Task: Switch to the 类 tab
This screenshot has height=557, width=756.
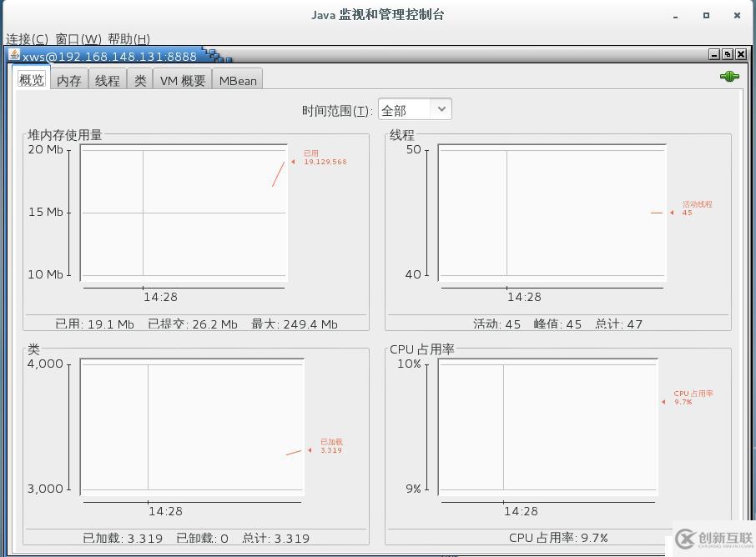Action: pos(140,81)
